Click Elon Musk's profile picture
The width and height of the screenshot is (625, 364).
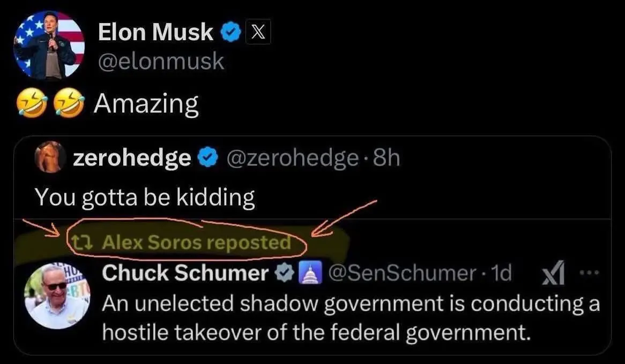pos(49,45)
